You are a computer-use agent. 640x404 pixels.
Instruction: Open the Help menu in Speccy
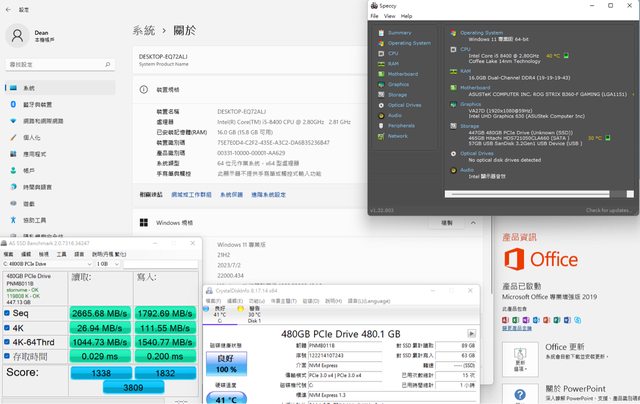pos(406,16)
